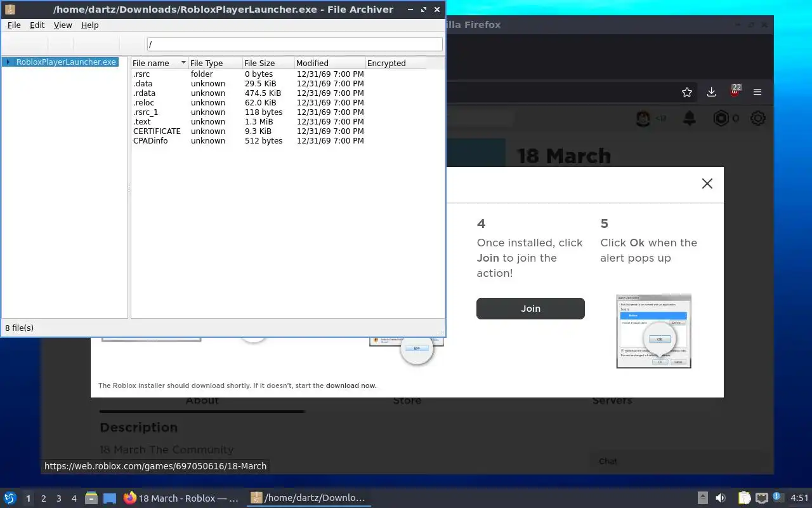Expand RobloxPlayerLauncher.exe tree node
The image size is (812, 508).
8,62
